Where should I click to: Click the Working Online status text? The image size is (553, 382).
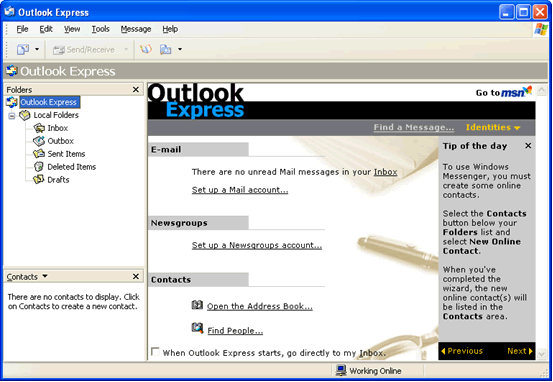pos(375,371)
